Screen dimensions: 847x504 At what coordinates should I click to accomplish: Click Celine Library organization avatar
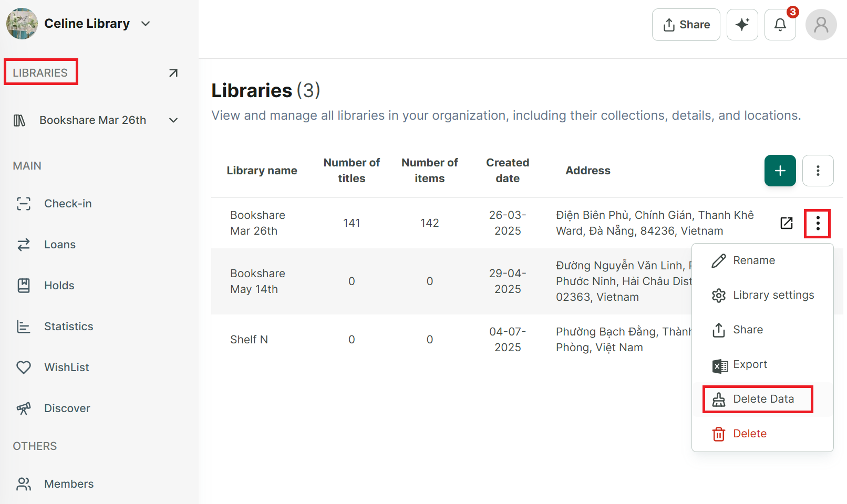[22, 24]
